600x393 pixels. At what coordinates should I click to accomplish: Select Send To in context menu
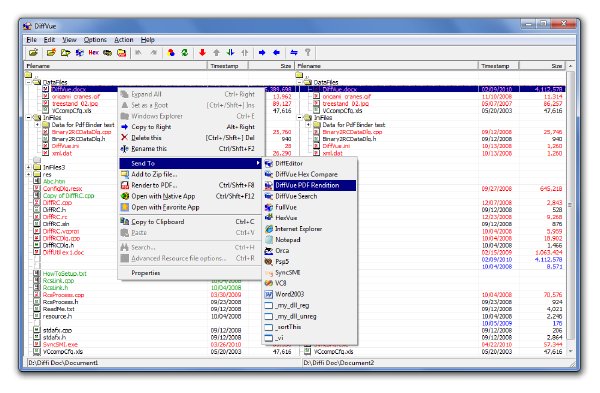190,163
